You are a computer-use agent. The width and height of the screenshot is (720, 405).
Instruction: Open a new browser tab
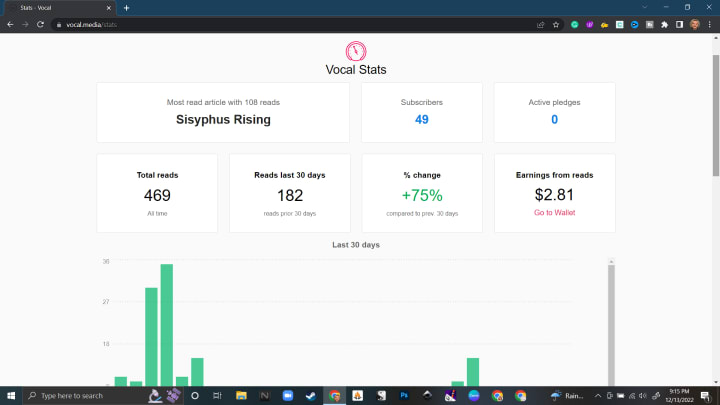click(x=126, y=8)
